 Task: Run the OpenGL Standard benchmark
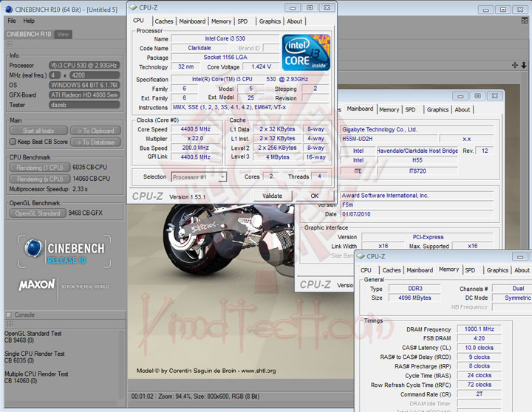point(39,213)
